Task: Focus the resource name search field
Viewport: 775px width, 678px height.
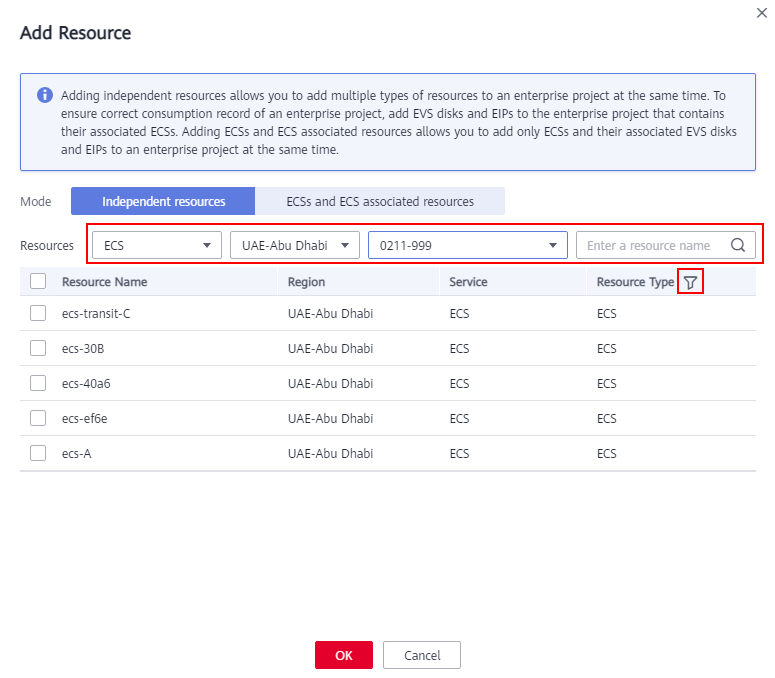Action: (x=652, y=245)
